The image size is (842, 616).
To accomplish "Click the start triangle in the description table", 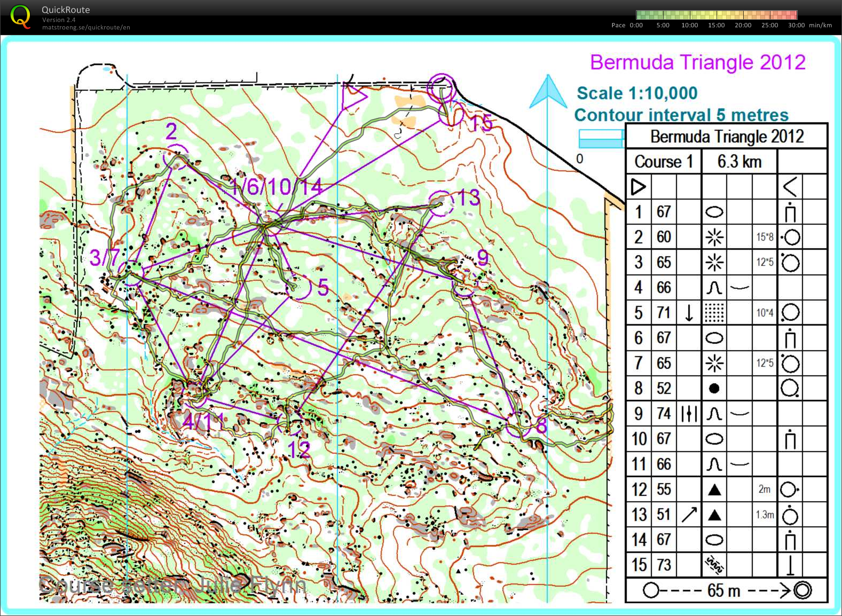I will coord(638,187).
